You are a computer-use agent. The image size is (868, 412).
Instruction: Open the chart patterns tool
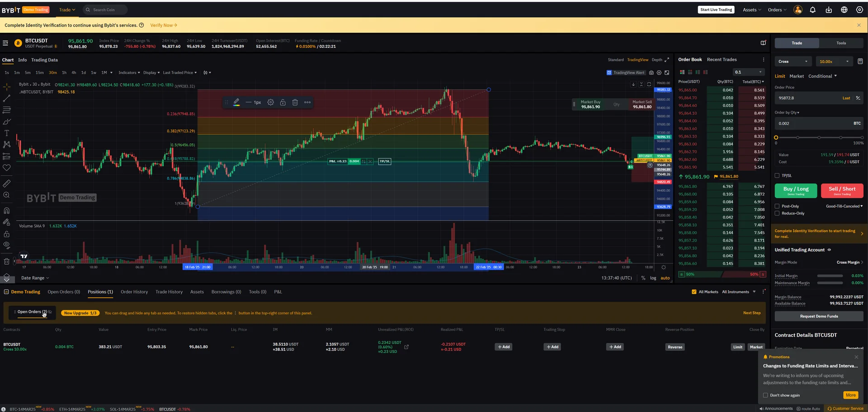(x=7, y=145)
